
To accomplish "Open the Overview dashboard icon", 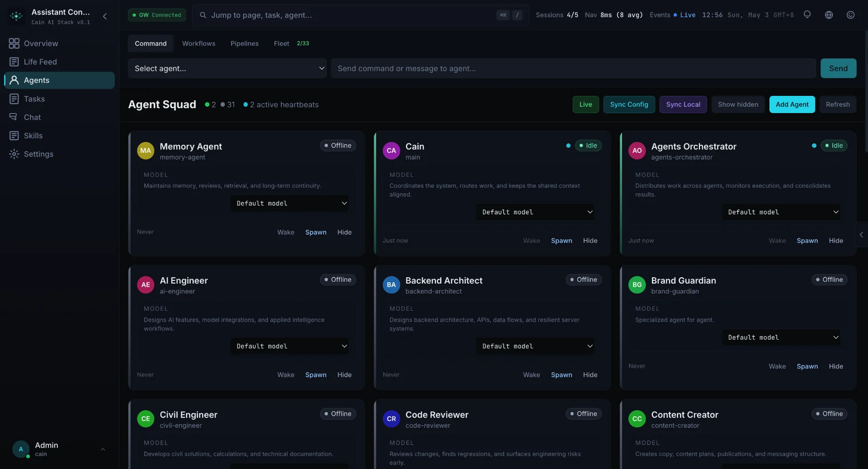I will pos(14,43).
